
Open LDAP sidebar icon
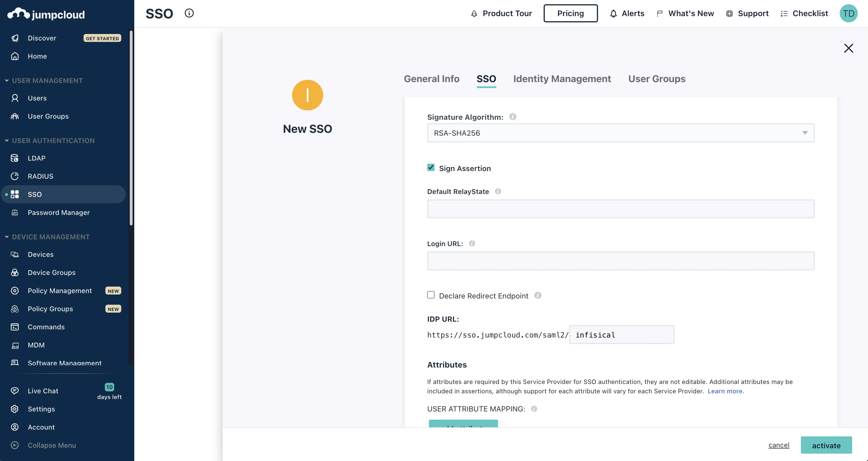(15, 158)
